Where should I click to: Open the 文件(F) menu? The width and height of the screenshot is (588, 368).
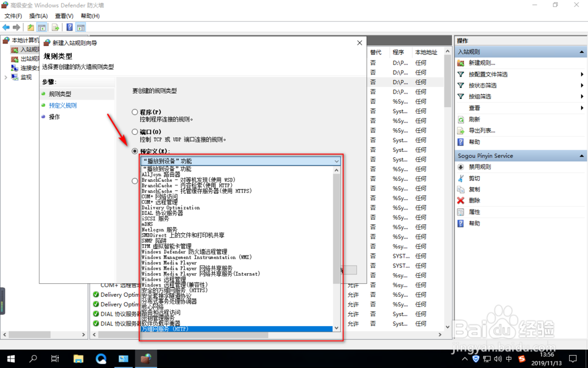point(13,16)
